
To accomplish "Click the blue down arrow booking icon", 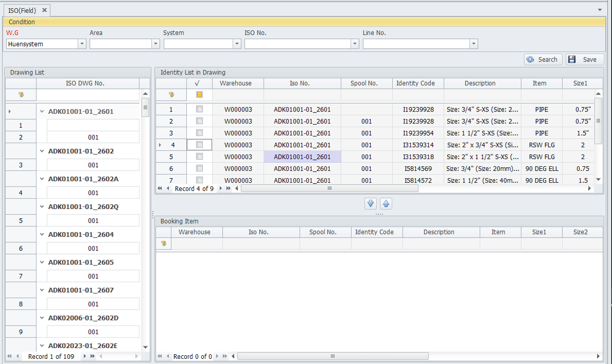I will [370, 204].
